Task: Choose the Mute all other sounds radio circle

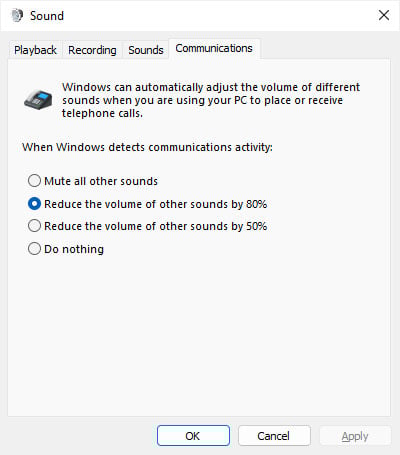Action: [34, 181]
